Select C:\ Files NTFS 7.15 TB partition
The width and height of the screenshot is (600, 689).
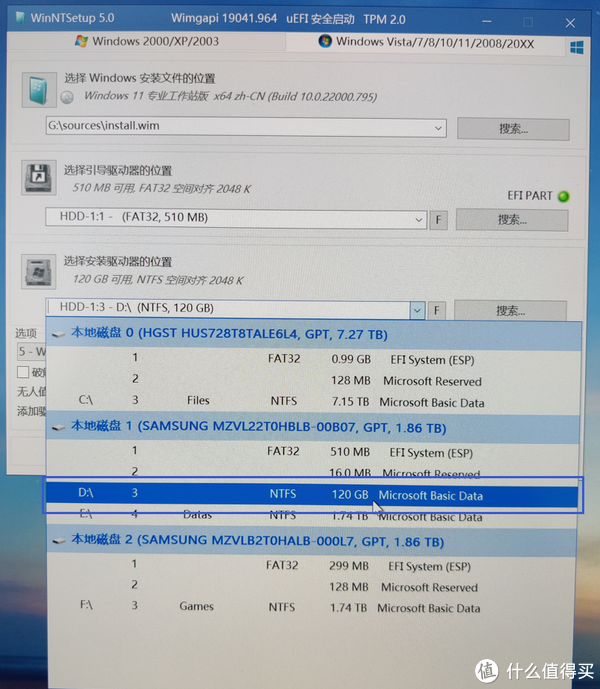(314, 401)
